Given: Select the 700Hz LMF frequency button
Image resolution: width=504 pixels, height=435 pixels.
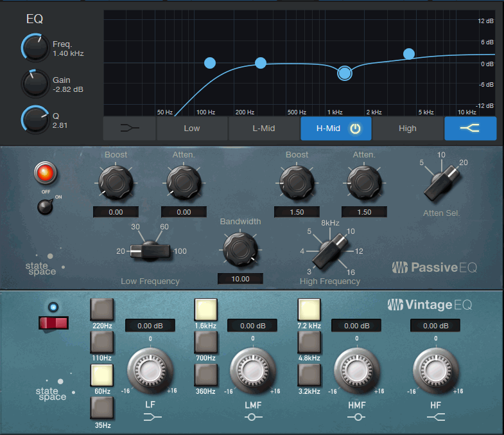Looking at the screenshot, I should [205, 342].
